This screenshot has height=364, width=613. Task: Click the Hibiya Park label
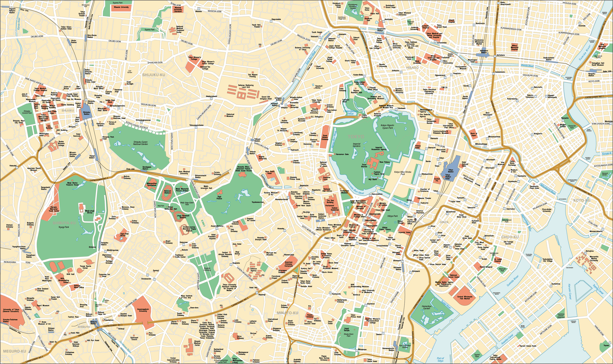(x=393, y=216)
